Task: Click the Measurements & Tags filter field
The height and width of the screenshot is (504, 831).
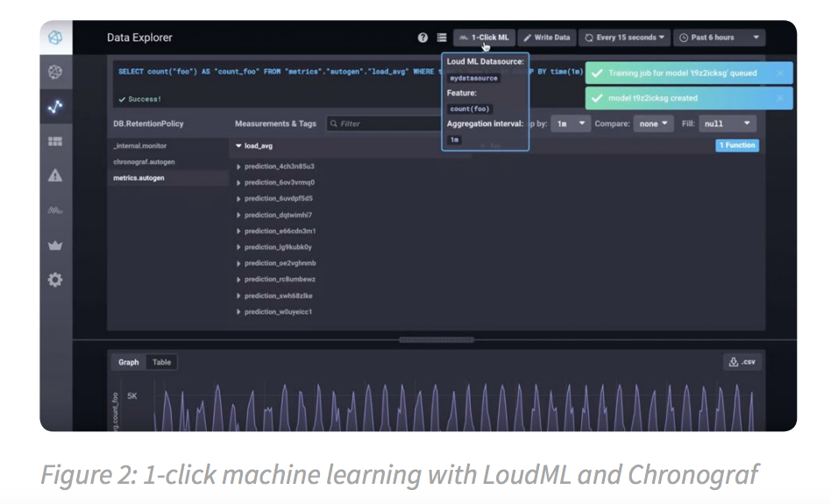Action: click(384, 124)
